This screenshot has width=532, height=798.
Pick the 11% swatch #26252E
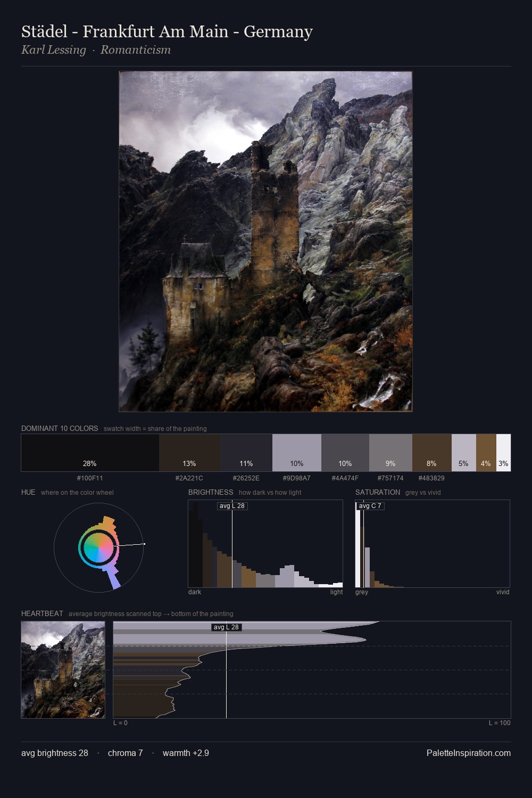pyautogui.click(x=246, y=453)
